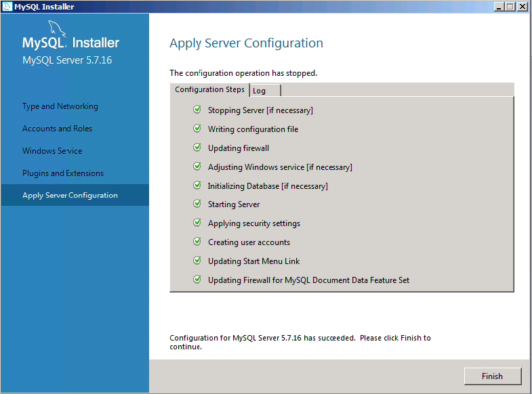
Task: Click green check beside Updating Start Menu Link
Action: pyautogui.click(x=197, y=261)
